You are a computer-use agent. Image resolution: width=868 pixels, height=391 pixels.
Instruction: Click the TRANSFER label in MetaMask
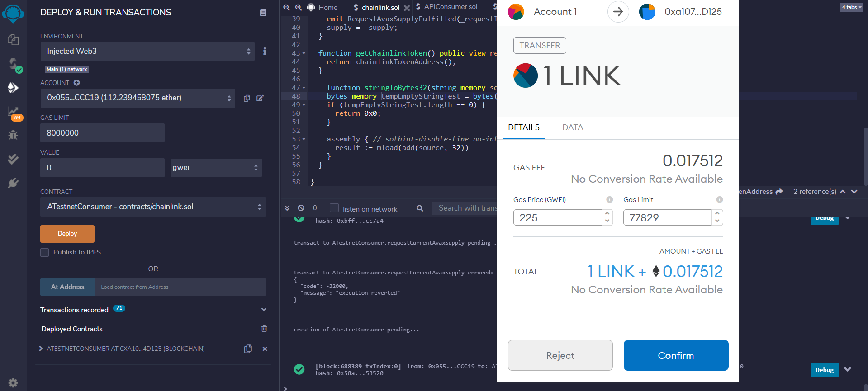coord(540,46)
